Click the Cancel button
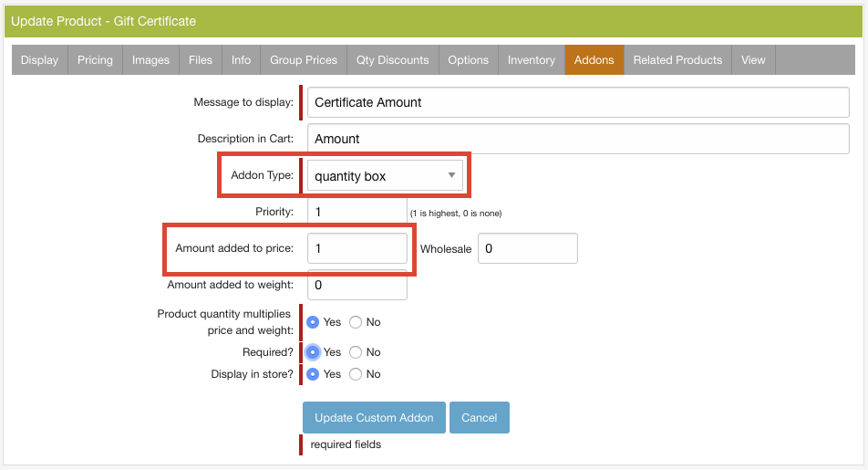This screenshot has width=868, height=470. (x=480, y=417)
